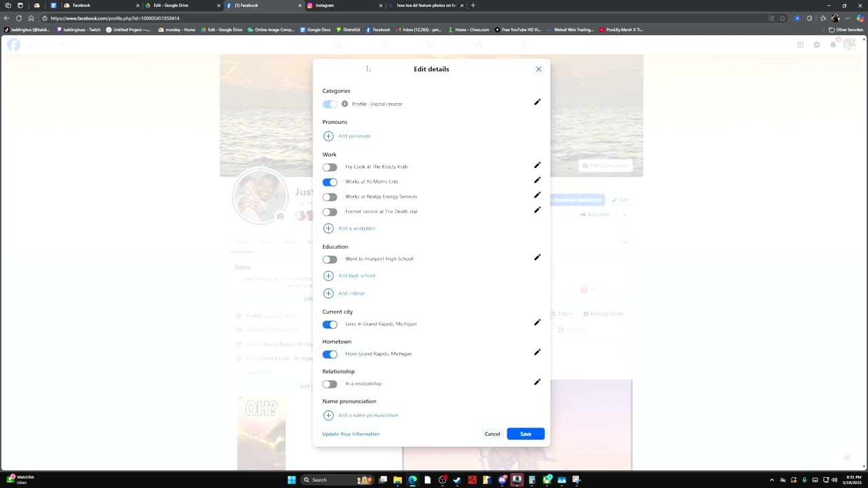This screenshot has width=868, height=488.
Task: Open the Google Docs bookmark
Action: [x=315, y=30]
